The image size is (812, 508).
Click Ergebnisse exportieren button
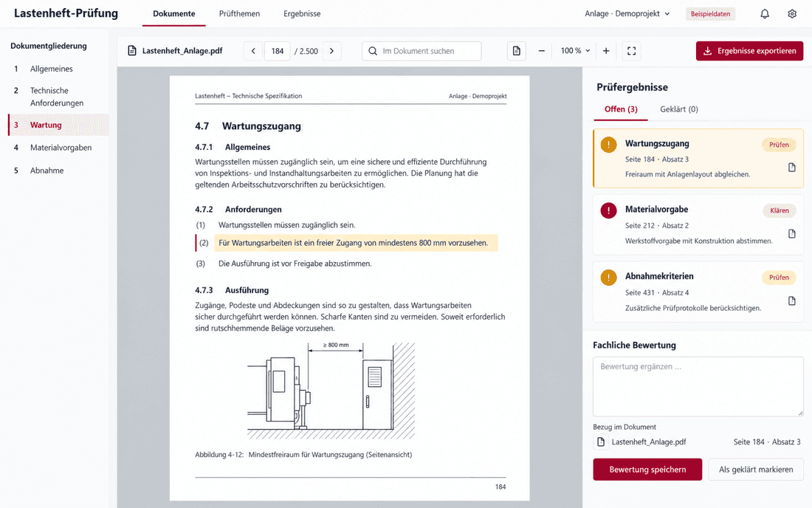tap(749, 51)
